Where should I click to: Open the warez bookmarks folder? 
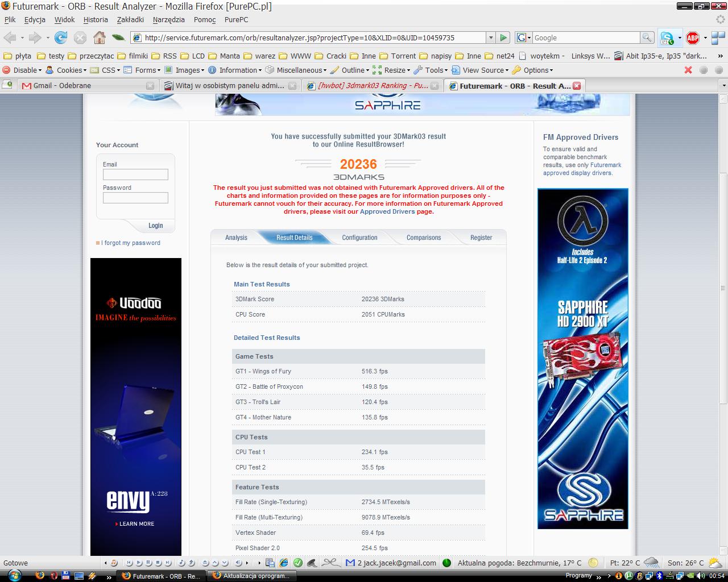pyautogui.click(x=259, y=56)
